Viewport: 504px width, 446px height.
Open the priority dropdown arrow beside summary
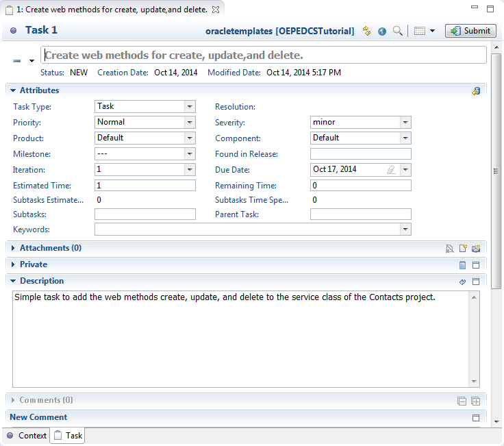tap(32, 60)
